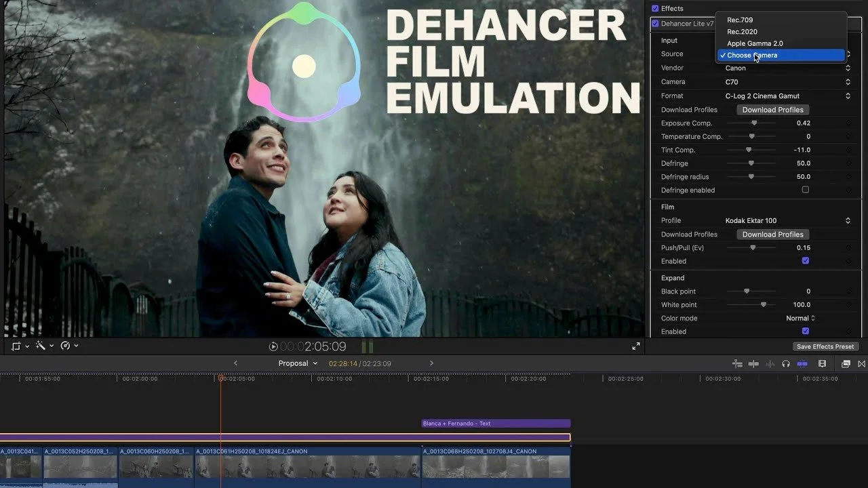Click White point keyframe diamond

(x=848, y=305)
